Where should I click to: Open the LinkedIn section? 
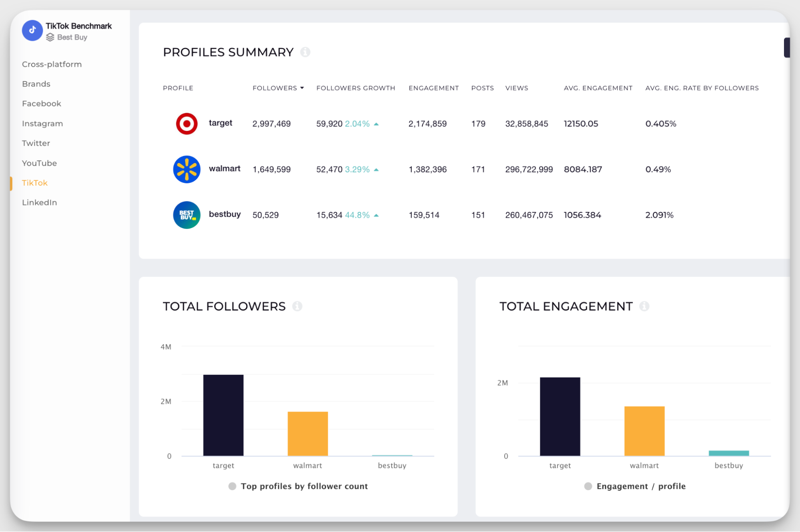40,202
